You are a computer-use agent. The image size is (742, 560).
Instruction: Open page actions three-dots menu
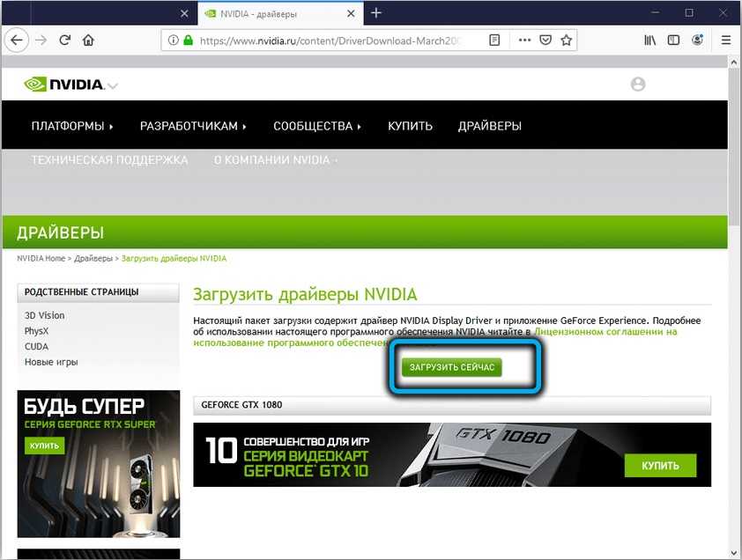(x=524, y=41)
